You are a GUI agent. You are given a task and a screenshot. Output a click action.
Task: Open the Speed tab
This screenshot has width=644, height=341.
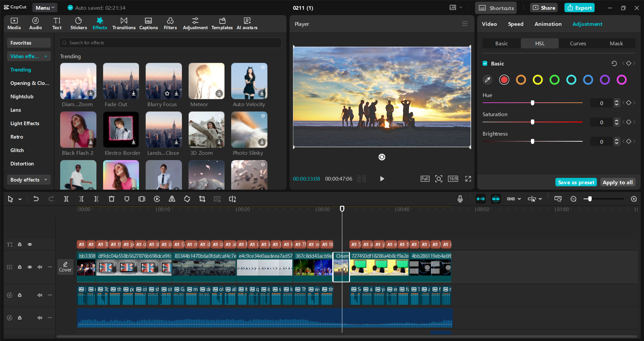515,24
